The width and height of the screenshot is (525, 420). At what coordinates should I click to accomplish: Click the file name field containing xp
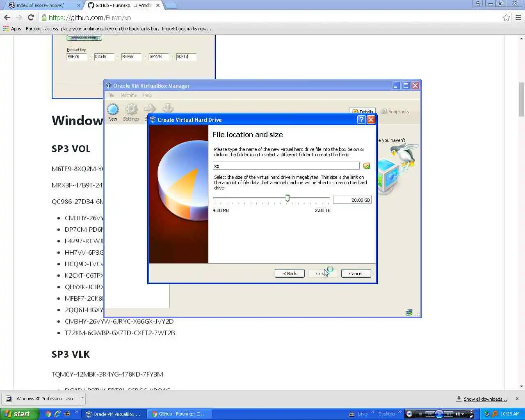[286, 166]
